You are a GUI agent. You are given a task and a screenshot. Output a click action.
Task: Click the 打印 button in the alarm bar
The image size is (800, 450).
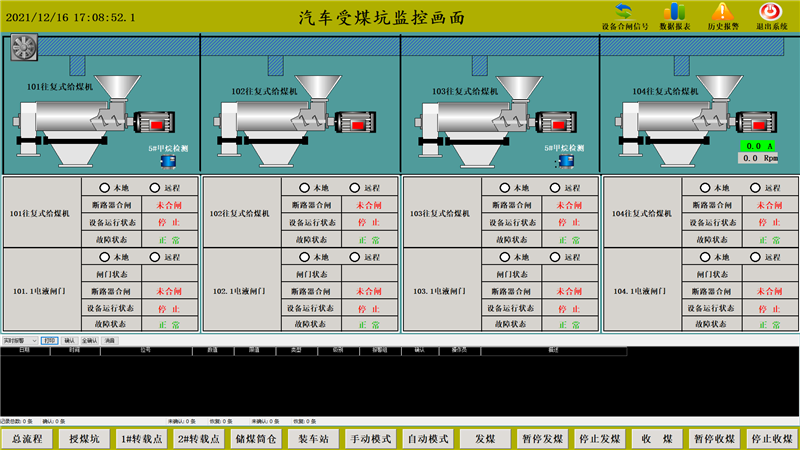point(49,340)
